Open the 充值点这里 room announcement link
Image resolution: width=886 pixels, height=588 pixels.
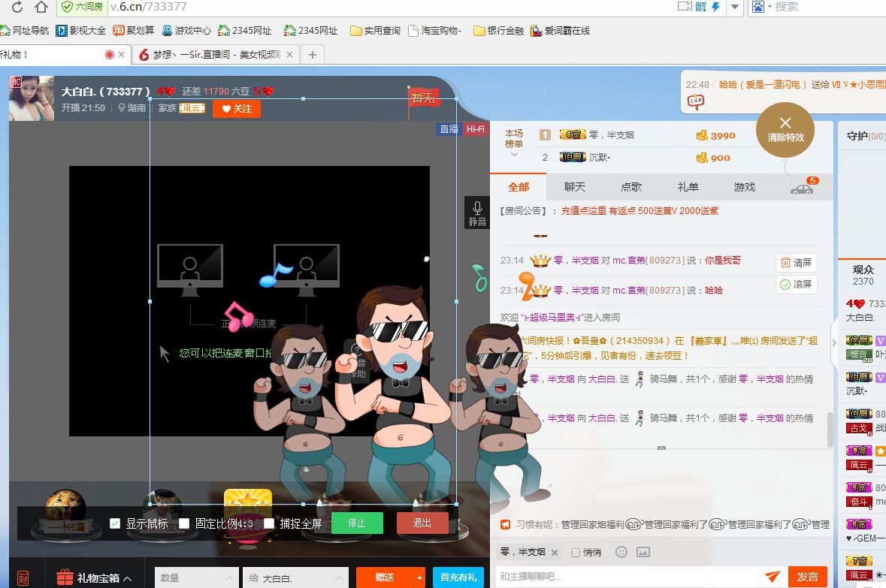pos(640,211)
